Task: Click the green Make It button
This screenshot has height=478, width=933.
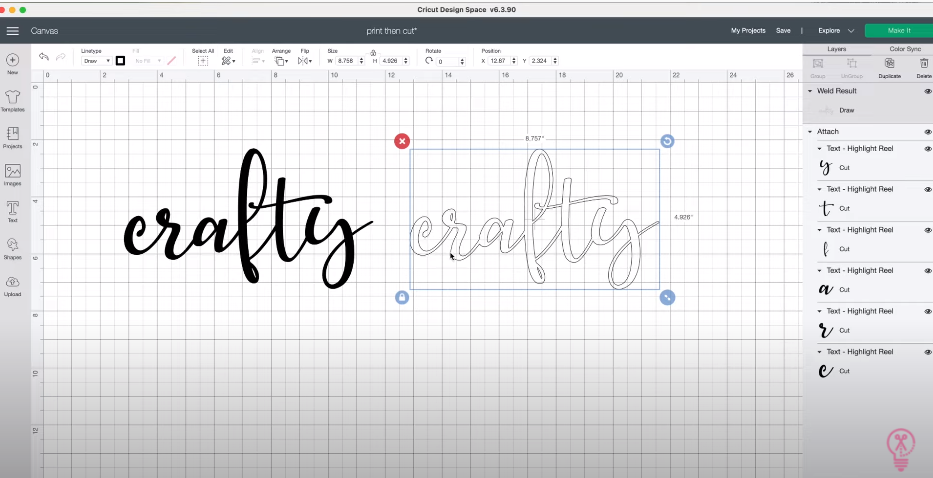Action: (898, 31)
